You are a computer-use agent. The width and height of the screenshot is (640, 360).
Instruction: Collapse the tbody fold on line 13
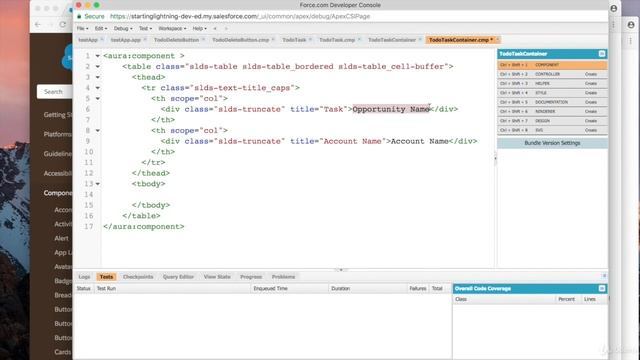tap(98, 184)
